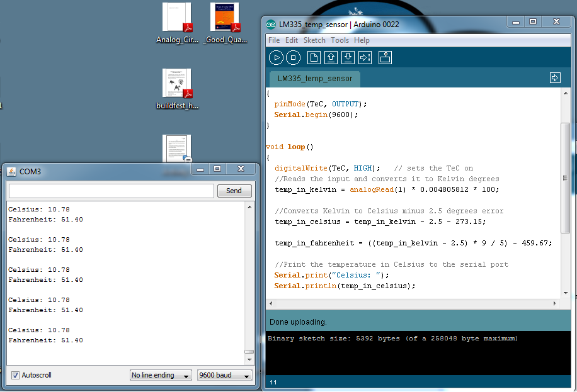Click the Open sketch up-arrow icon
Screen dimensions: 577x392
pyautogui.click(x=331, y=58)
